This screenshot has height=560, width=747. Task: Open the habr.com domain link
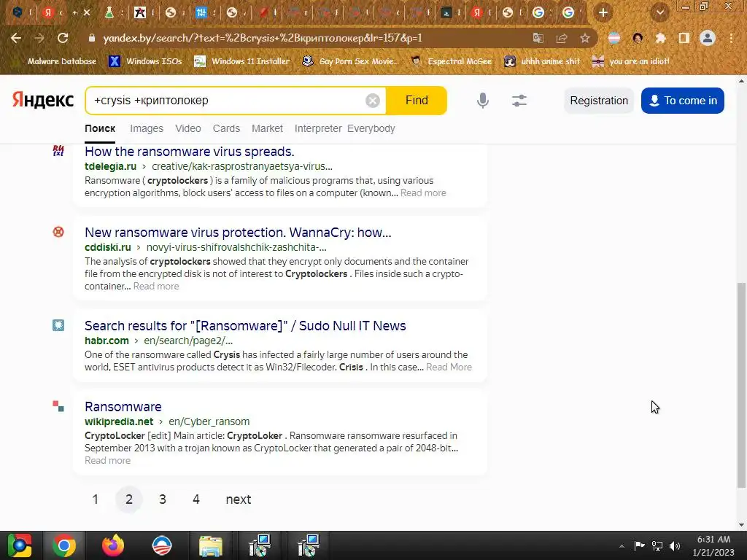107,341
